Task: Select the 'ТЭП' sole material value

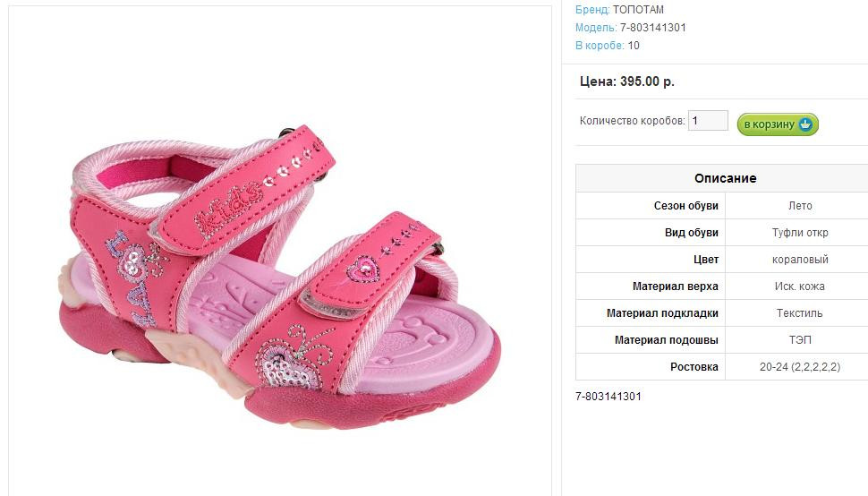Action: (800, 340)
